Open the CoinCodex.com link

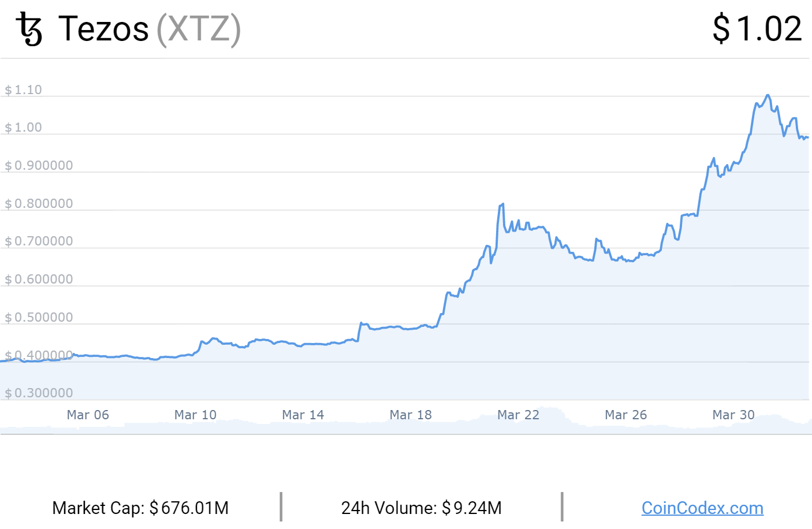tap(702, 508)
